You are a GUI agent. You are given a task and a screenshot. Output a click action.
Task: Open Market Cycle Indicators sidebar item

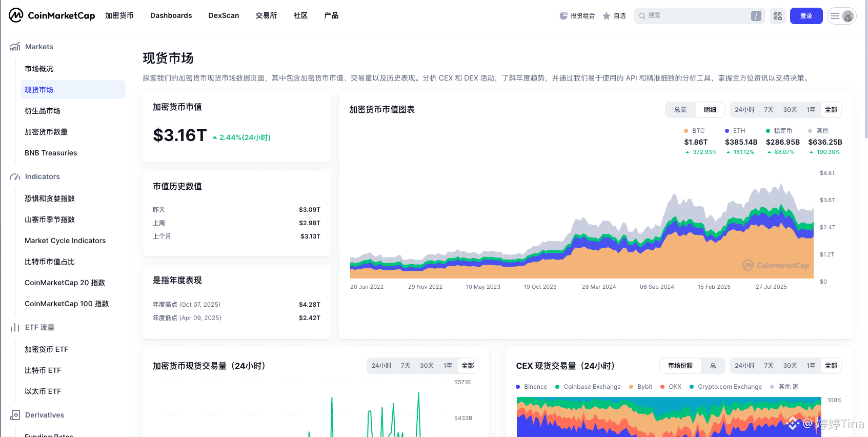pyautogui.click(x=73, y=241)
